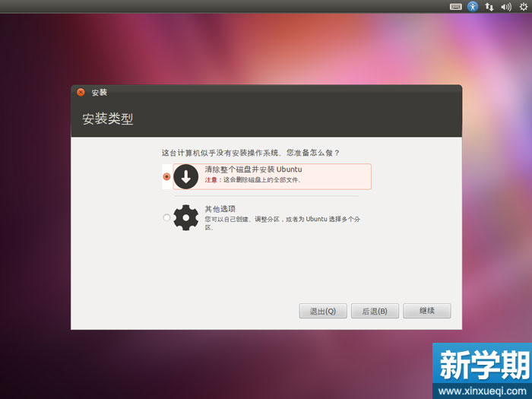Screen dimensions: 532x399
Task: Click the 安装 window title text
Action: pos(99,92)
